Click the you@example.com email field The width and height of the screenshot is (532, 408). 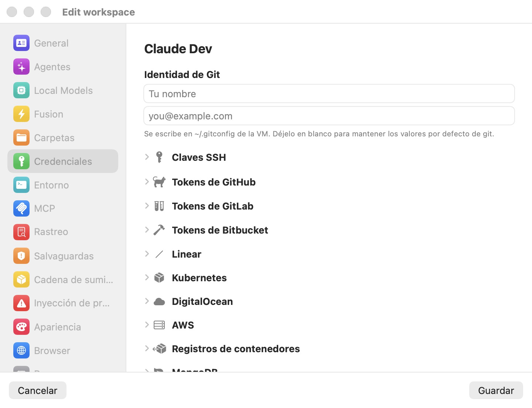click(329, 116)
